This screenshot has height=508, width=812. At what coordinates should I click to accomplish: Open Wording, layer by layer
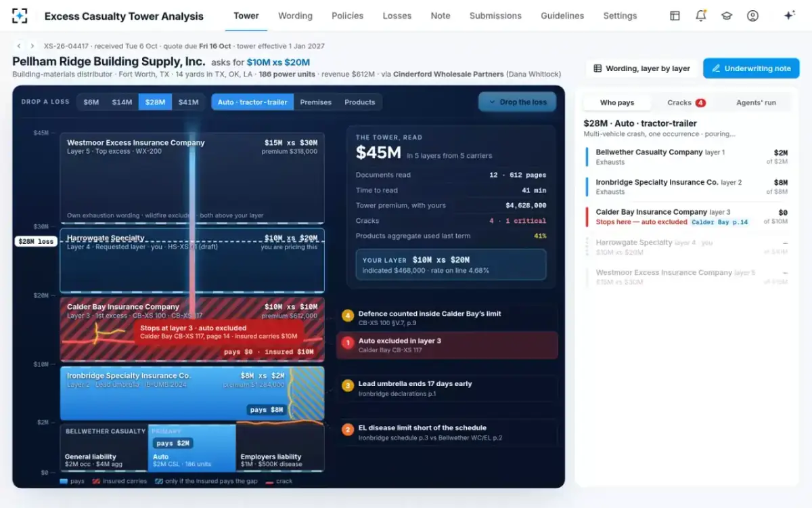point(641,68)
